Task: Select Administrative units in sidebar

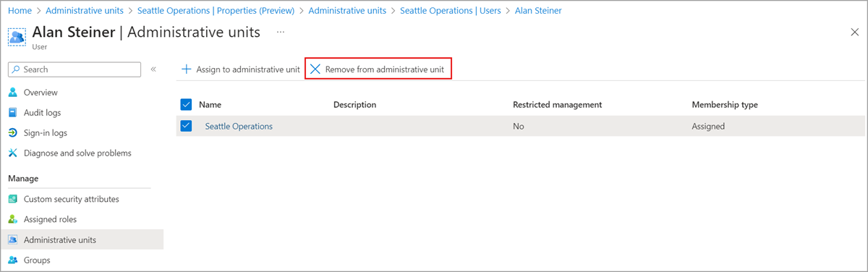Action: point(60,239)
